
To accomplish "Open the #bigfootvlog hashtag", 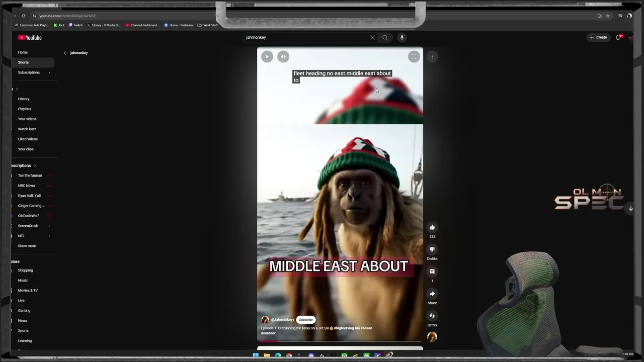I will click(344, 328).
